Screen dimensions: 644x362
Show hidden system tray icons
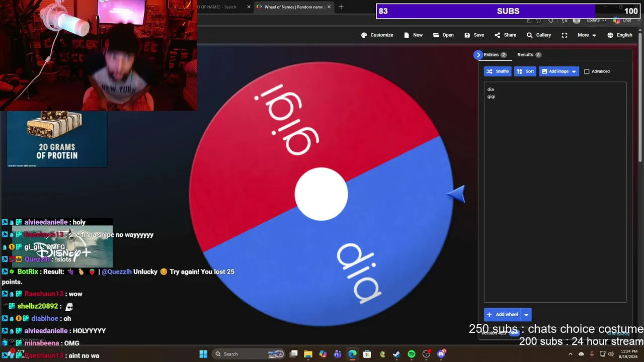(570, 354)
